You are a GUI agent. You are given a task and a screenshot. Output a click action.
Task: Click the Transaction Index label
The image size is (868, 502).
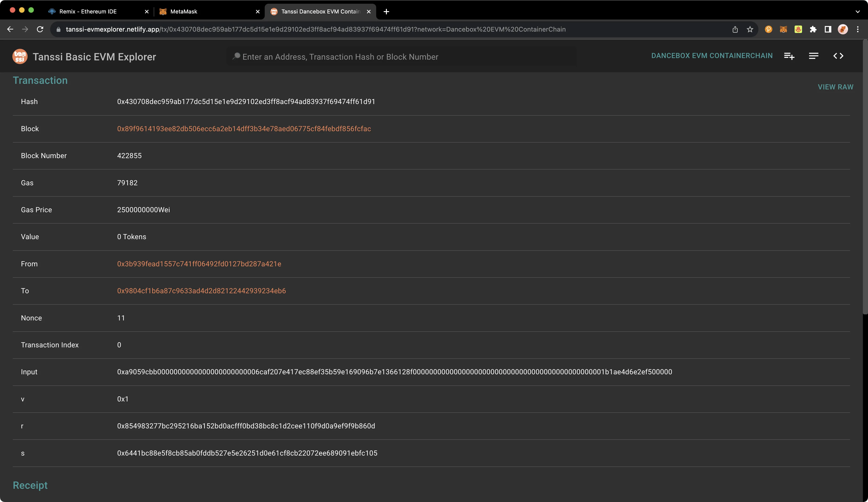click(50, 345)
